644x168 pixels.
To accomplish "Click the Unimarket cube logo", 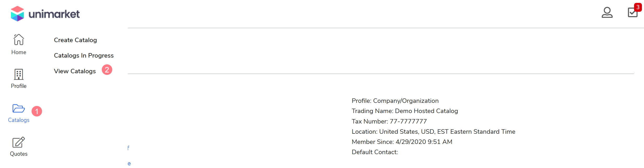I will pos(17,14).
